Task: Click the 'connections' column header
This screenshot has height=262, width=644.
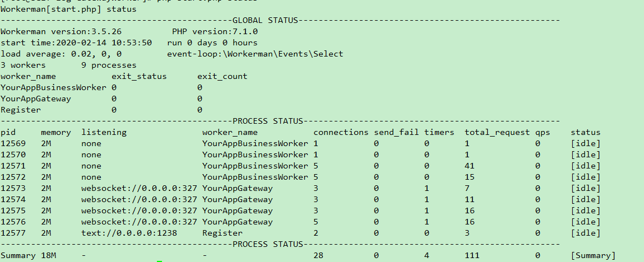Action: click(x=341, y=133)
